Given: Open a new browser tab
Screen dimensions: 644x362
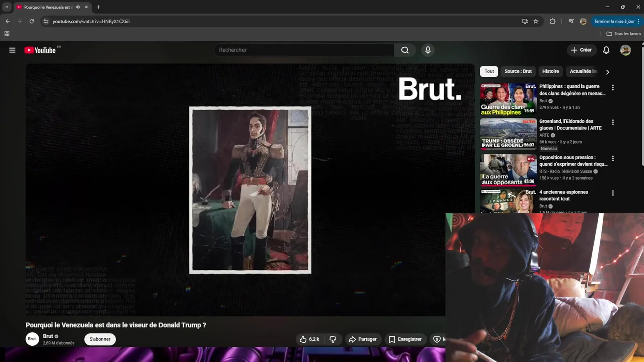Looking at the screenshot, I should point(98,7).
